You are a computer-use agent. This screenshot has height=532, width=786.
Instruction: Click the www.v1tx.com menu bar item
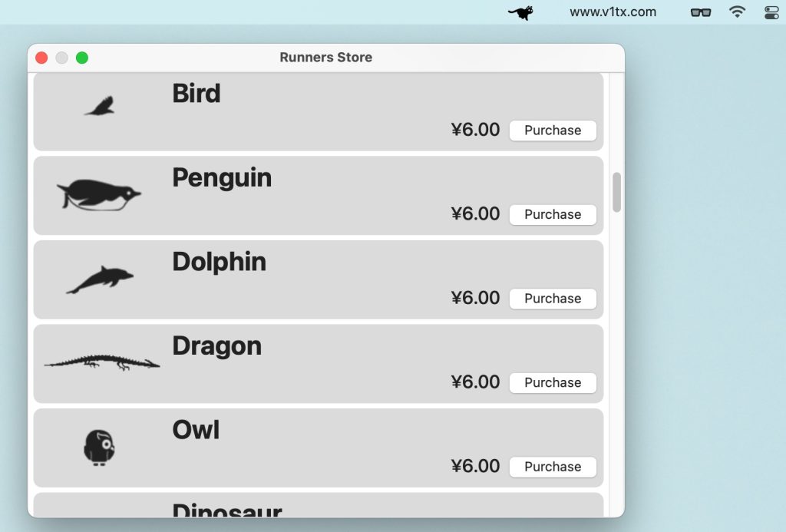pos(613,12)
